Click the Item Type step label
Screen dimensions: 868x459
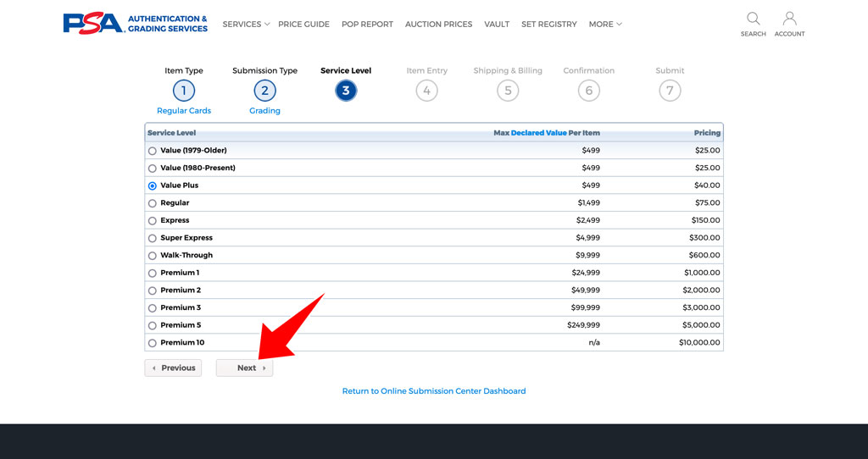(184, 71)
